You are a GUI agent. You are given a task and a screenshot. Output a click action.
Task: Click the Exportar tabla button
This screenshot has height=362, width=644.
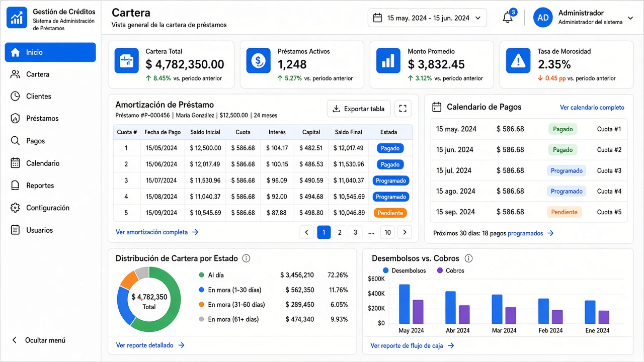(x=358, y=109)
